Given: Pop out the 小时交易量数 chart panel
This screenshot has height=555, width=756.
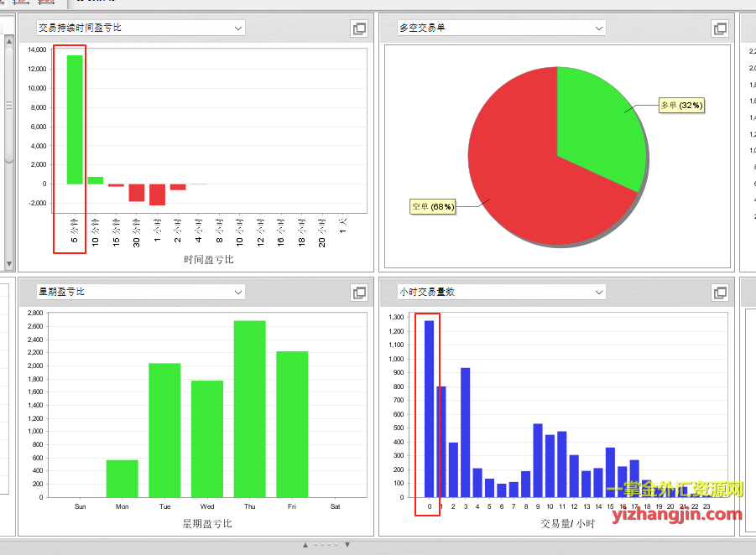Looking at the screenshot, I should (719, 293).
